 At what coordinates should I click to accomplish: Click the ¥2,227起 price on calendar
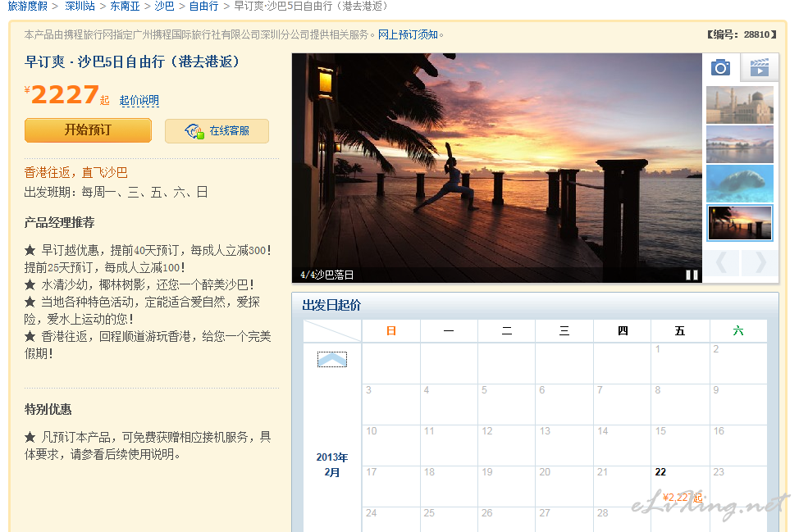pyautogui.click(x=683, y=498)
